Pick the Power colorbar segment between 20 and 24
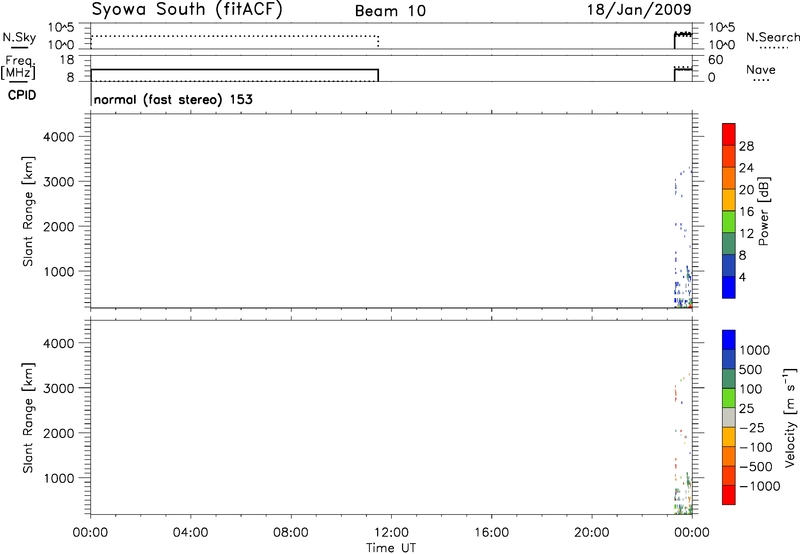 (x=729, y=179)
